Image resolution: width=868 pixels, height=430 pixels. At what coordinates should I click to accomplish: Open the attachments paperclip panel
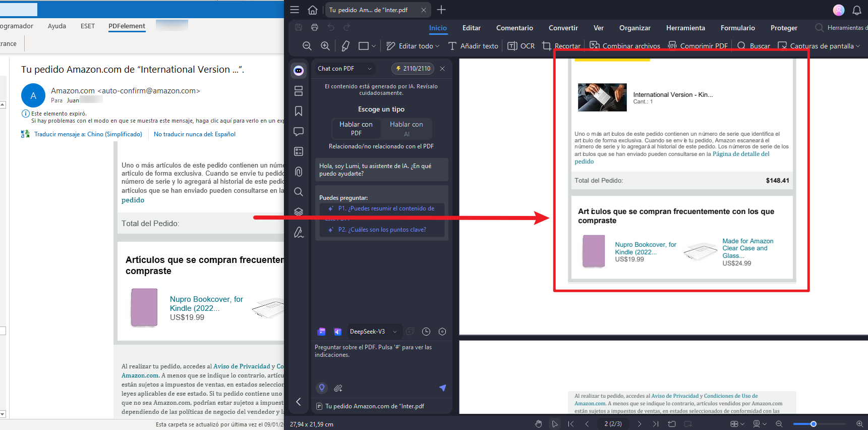299,172
